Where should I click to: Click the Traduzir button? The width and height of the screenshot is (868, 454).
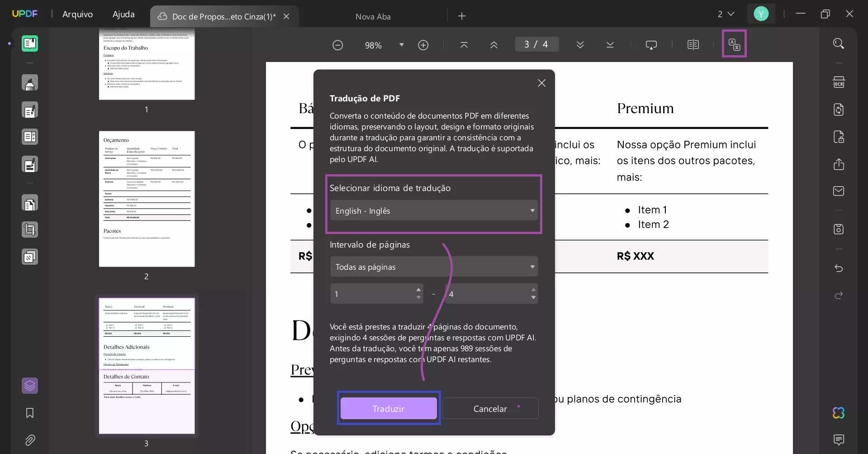coord(388,408)
